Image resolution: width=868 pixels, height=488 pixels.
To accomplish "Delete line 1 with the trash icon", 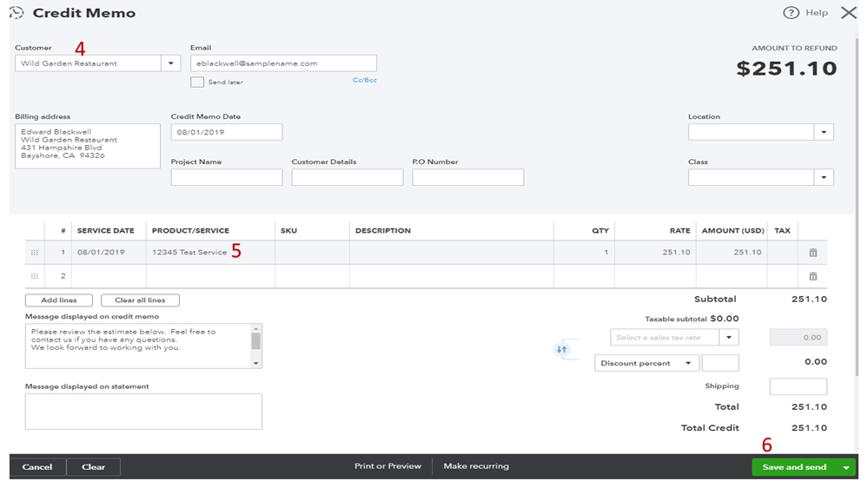I will tap(813, 253).
